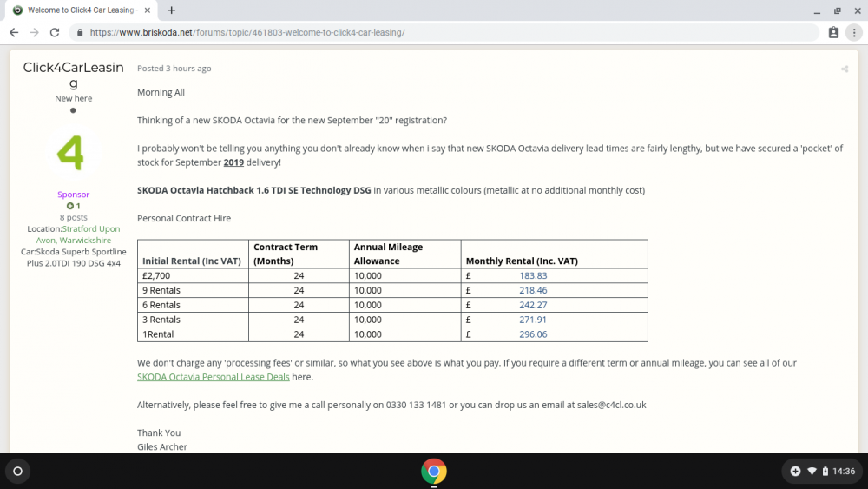
Task: Click the '8 posts' count
Action: (73, 218)
